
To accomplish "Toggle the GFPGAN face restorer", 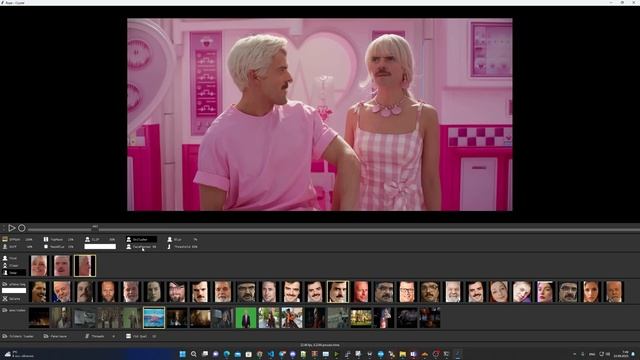I will pos(18,239).
